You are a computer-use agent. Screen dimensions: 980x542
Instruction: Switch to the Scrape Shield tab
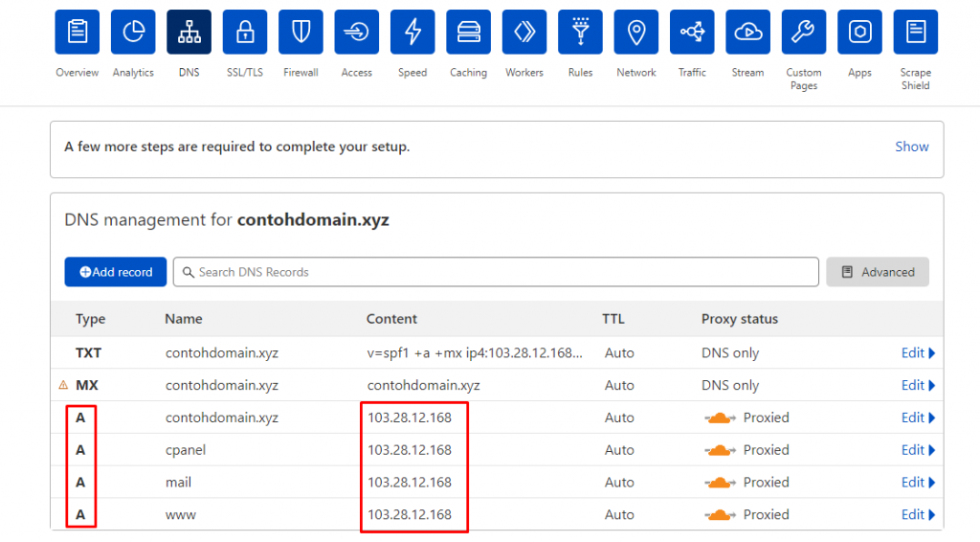tap(915, 33)
